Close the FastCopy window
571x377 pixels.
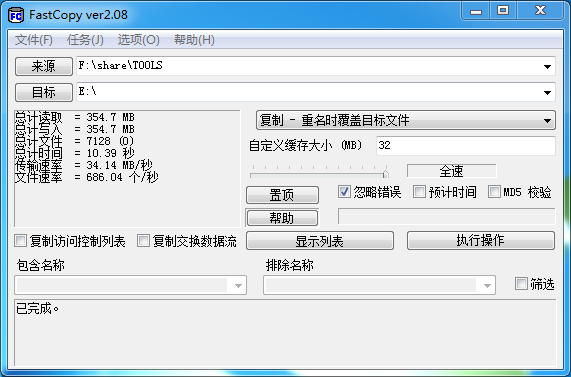coord(541,11)
